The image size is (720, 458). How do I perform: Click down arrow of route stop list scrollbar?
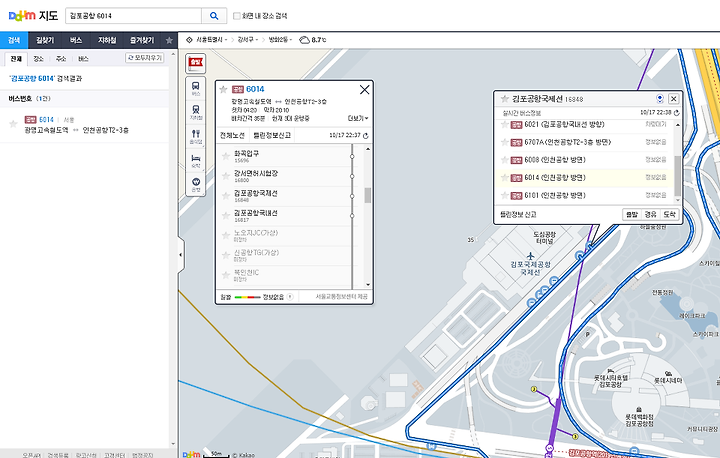click(x=368, y=285)
